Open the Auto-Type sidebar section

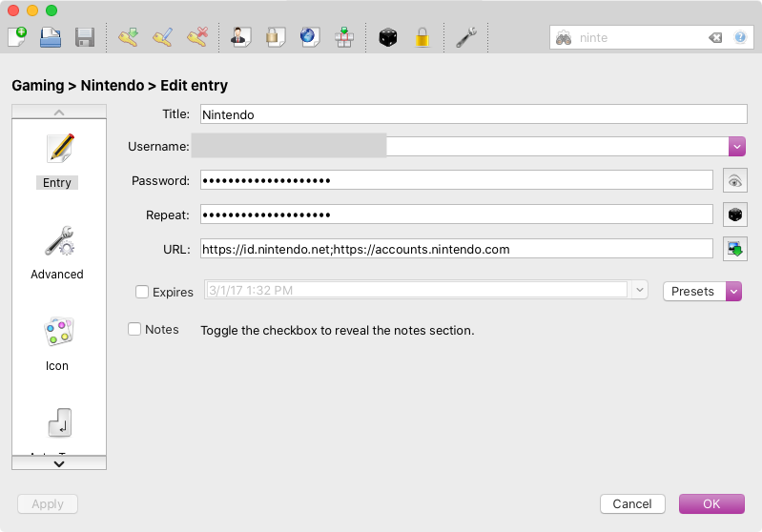pyautogui.click(x=59, y=430)
